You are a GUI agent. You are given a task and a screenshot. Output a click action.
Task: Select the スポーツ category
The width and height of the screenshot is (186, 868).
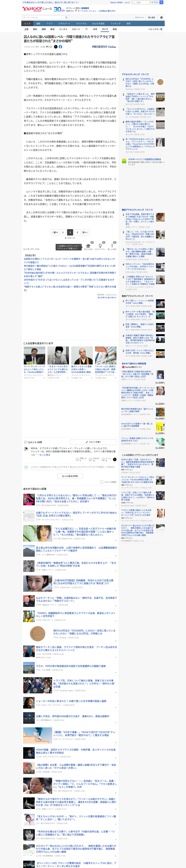[76, 29]
